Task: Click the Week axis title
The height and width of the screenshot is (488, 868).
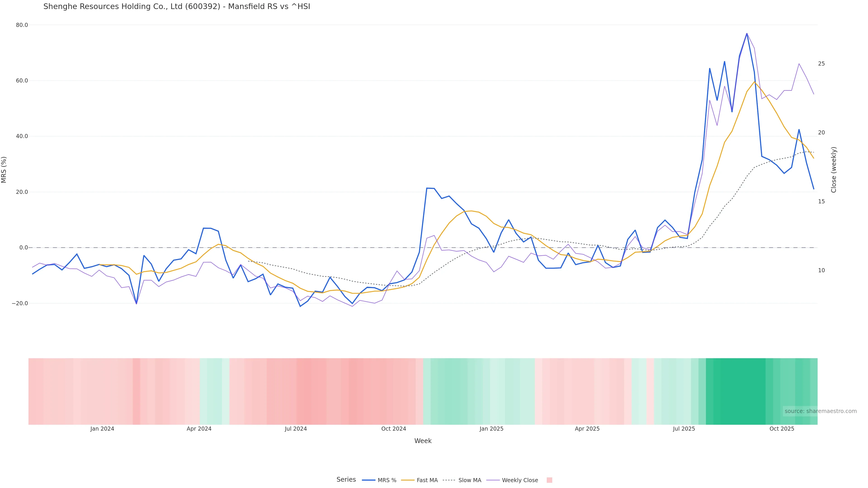Action: (x=423, y=441)
